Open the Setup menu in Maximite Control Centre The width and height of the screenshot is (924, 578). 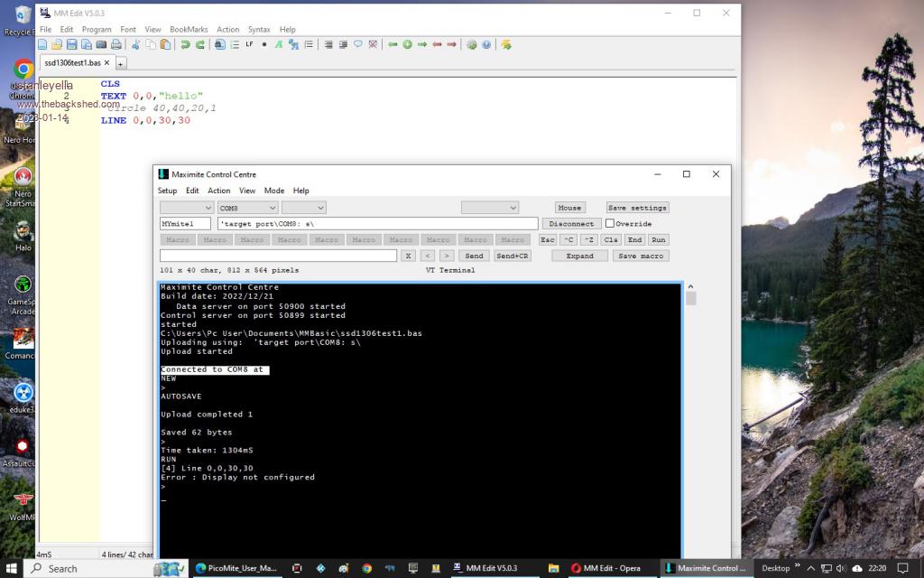point(168,191)
